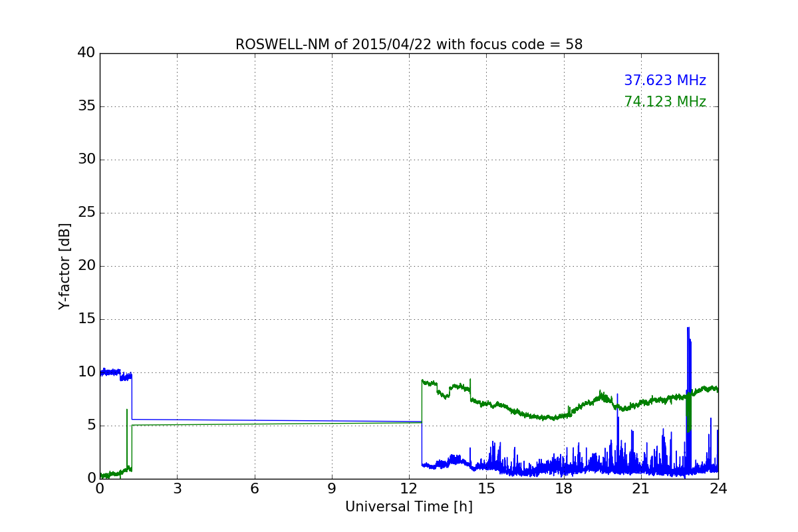Click the Universal Time [h] axis label
This screenshot has width=798, height=532.
(x=409, y=507)
